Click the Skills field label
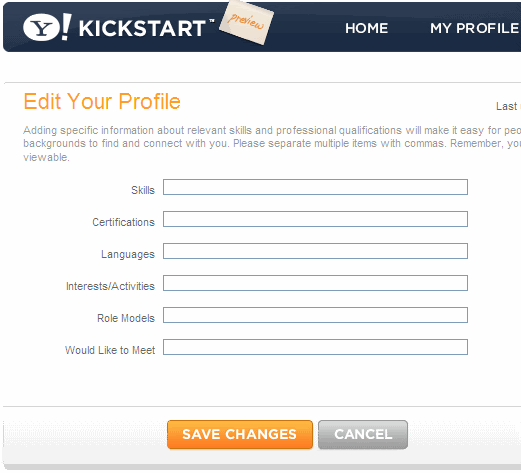521x473 pixels. (x=143, y=190)
